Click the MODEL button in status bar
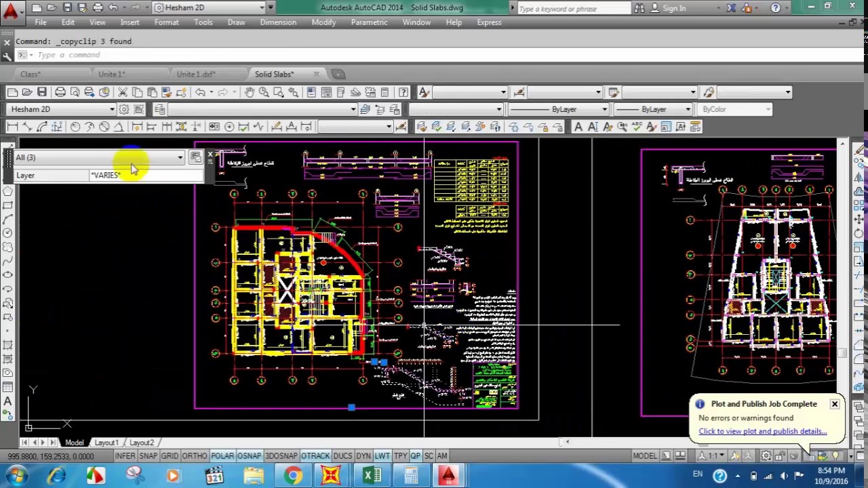868x488 pixels. (x=645, y=456)
